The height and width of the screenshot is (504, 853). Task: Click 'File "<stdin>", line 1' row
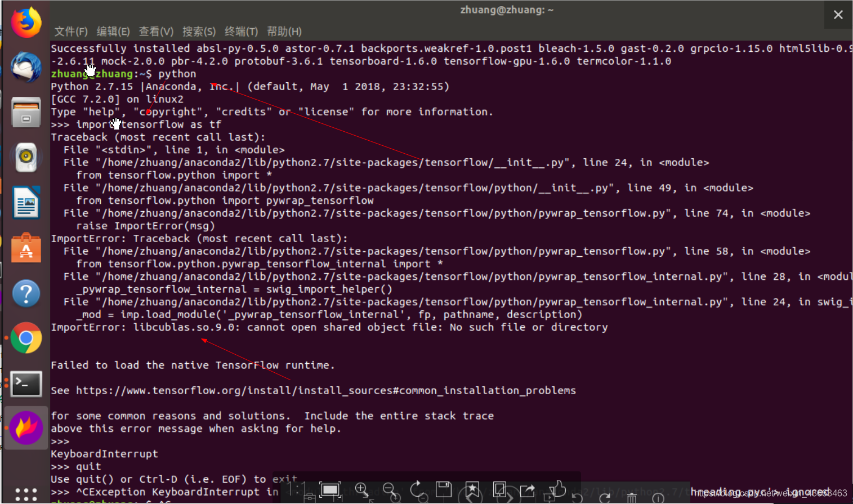click(174, 150)
